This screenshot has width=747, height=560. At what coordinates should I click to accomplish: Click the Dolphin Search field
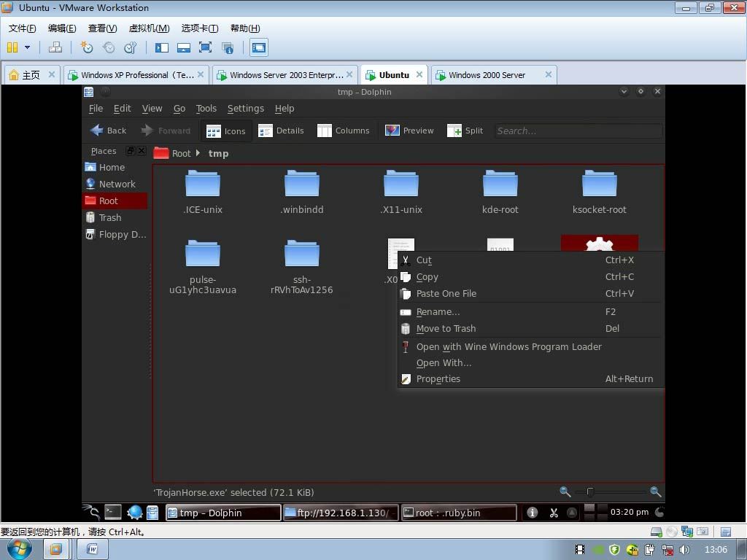click(578, 131)
